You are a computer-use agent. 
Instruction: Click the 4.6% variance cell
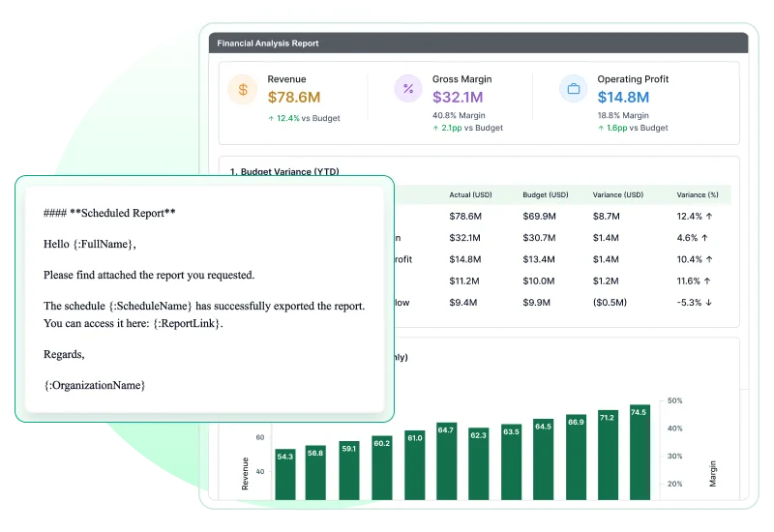pyautogui.click(x=692, y=238)
